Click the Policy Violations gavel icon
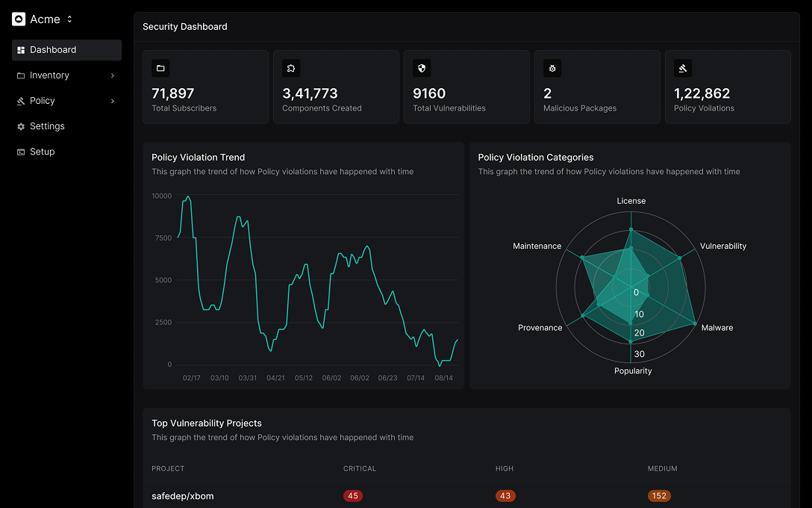Screen dimensions: 812x508 683,68
